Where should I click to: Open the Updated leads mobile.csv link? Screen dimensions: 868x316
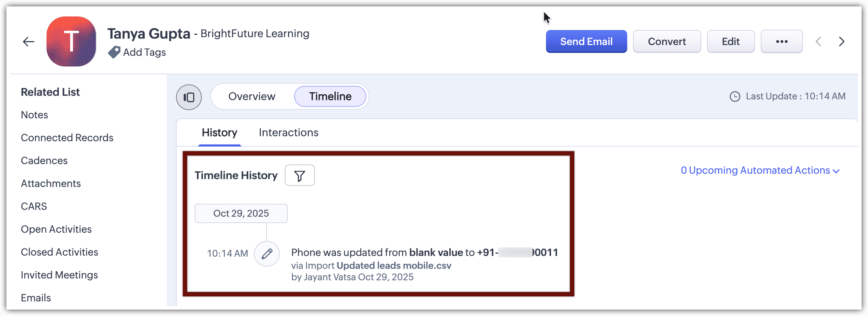394,266
